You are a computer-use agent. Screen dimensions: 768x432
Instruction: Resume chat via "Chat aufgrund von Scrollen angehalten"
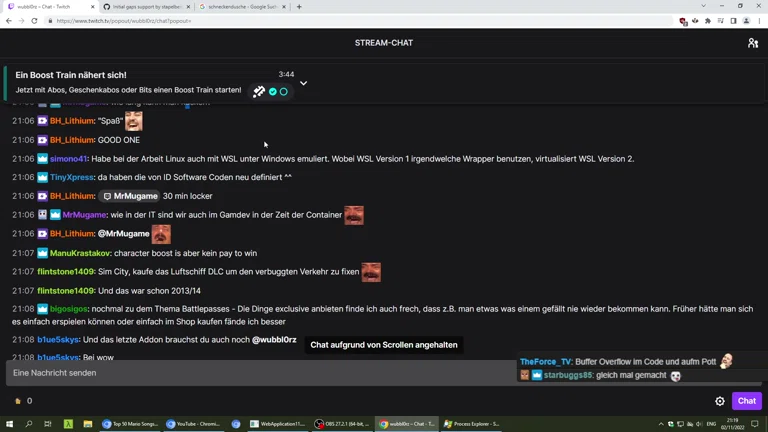point(384,345)
